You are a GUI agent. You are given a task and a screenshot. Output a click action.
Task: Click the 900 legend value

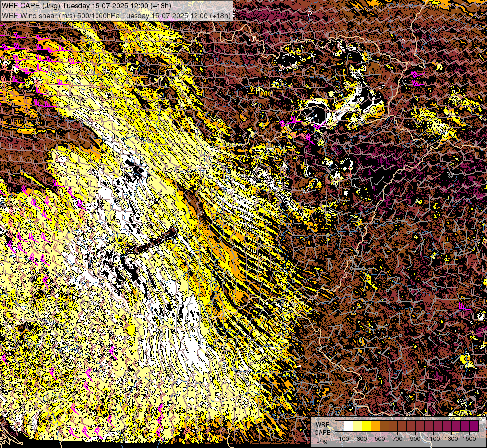(415, 439)
